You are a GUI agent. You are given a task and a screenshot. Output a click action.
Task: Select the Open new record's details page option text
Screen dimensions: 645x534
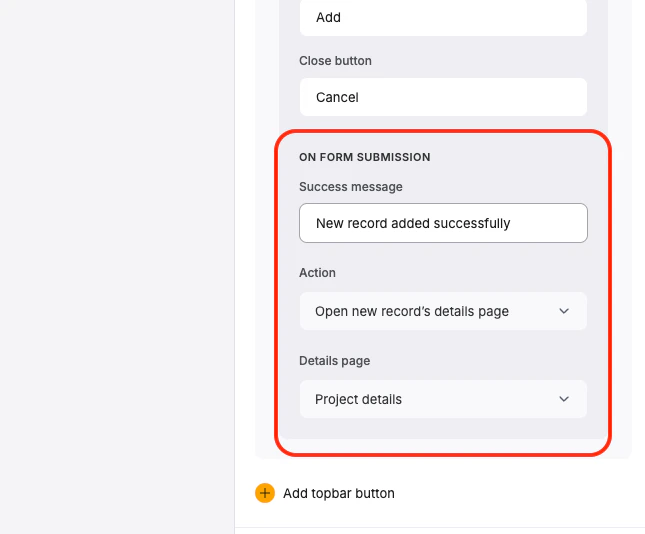click(412, 311)
